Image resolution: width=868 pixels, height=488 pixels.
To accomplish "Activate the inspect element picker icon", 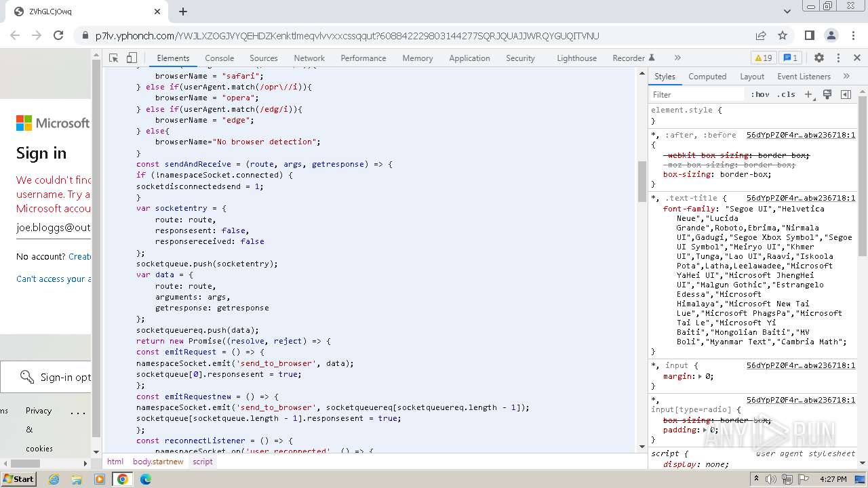I will coord(114,58).
